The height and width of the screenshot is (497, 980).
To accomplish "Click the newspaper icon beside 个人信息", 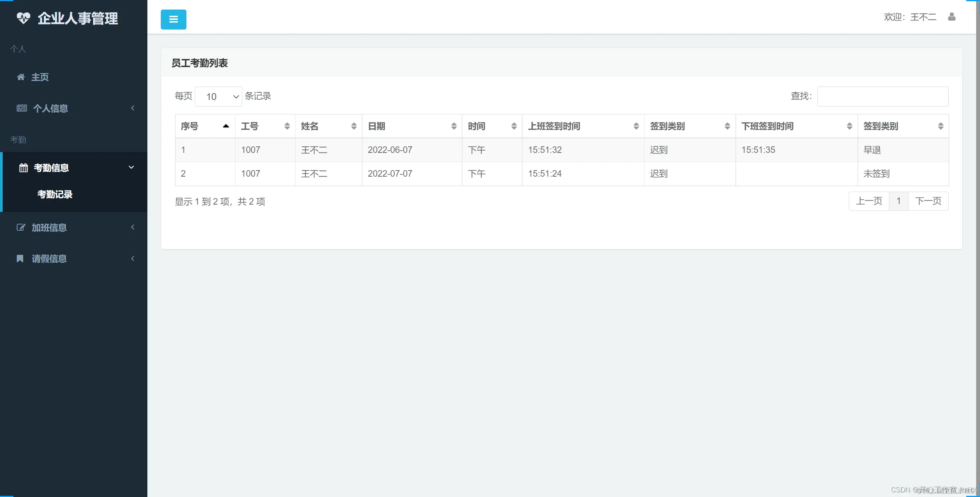I will pos(21,108).
